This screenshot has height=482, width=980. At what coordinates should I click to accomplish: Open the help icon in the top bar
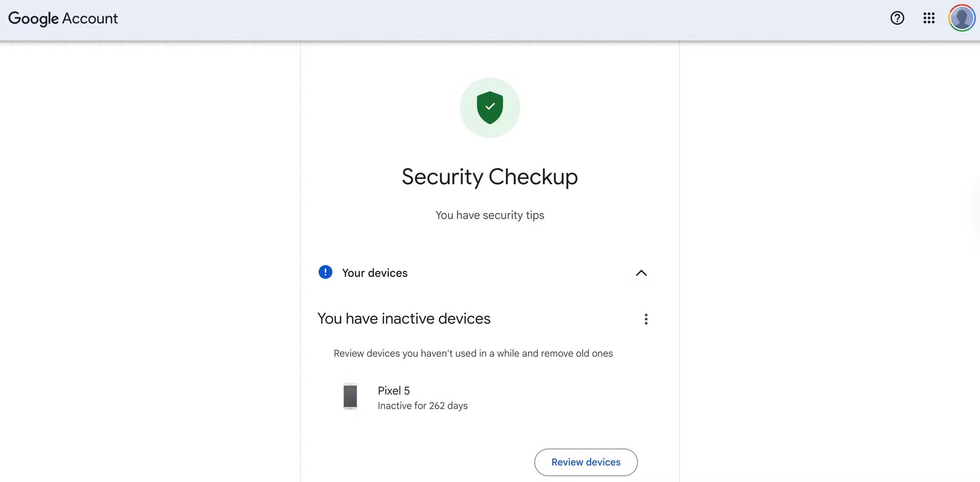[897, 18]
